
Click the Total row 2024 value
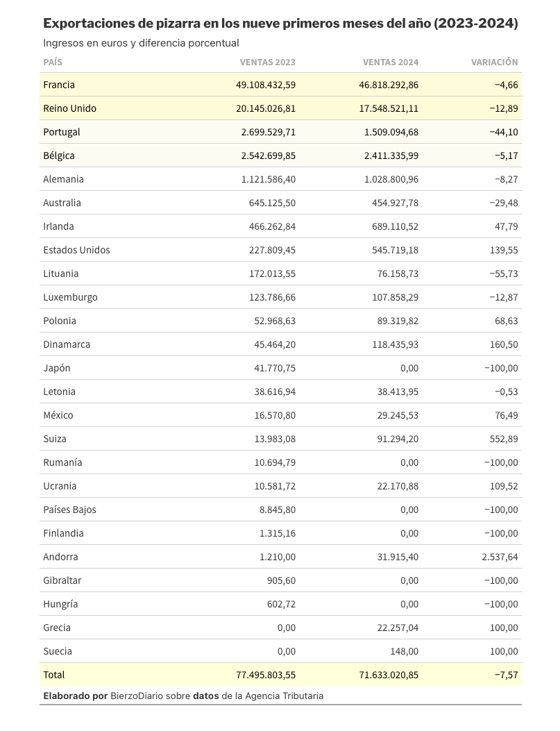(x=389, y=675)
